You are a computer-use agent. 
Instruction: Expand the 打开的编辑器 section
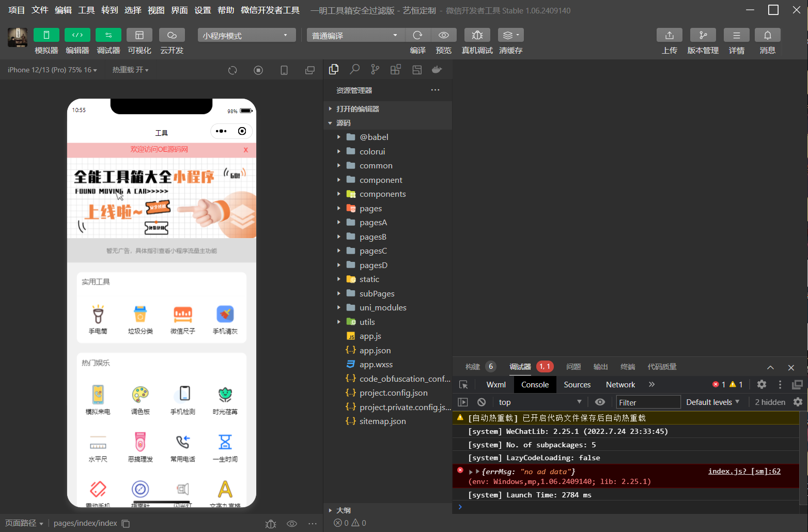click(x=387, y=109)
